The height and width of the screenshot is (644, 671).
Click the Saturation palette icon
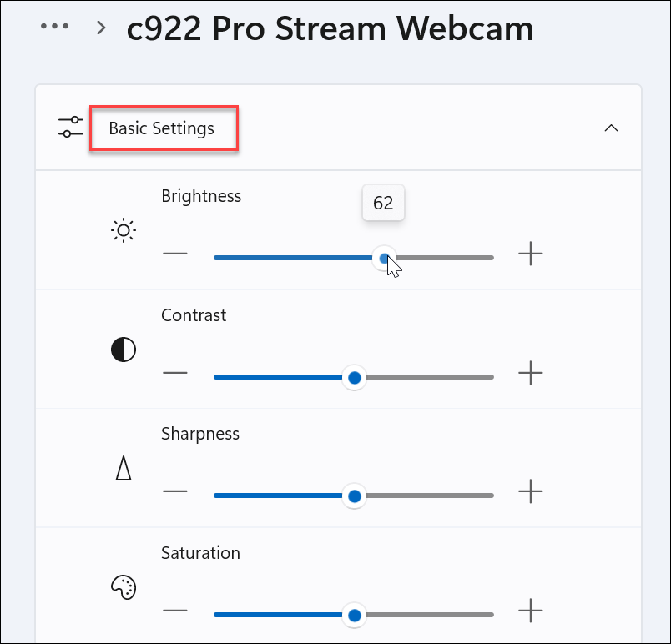click(x=123, y=587)
